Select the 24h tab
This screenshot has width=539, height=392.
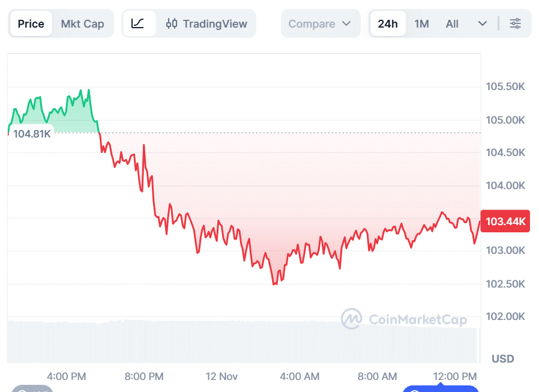(388, 23)
